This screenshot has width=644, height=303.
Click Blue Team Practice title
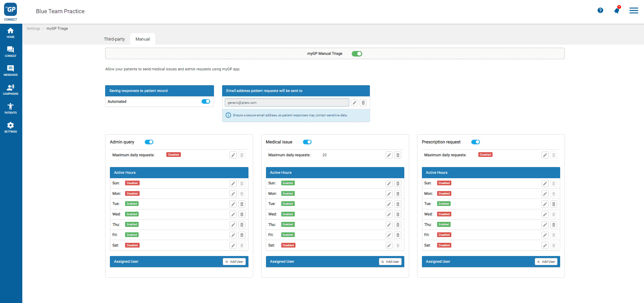60,11
